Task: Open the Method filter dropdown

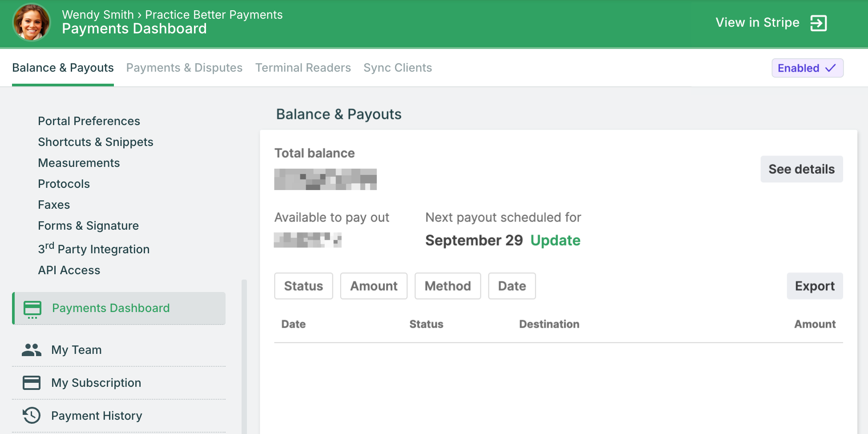Action: tap(448, 286)
